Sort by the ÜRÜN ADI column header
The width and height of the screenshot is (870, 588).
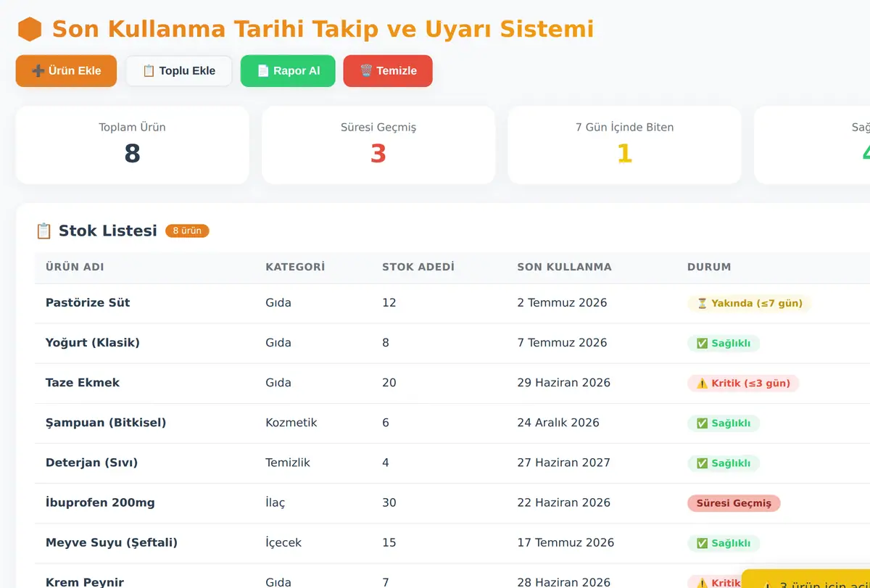[x=75, y=267]
